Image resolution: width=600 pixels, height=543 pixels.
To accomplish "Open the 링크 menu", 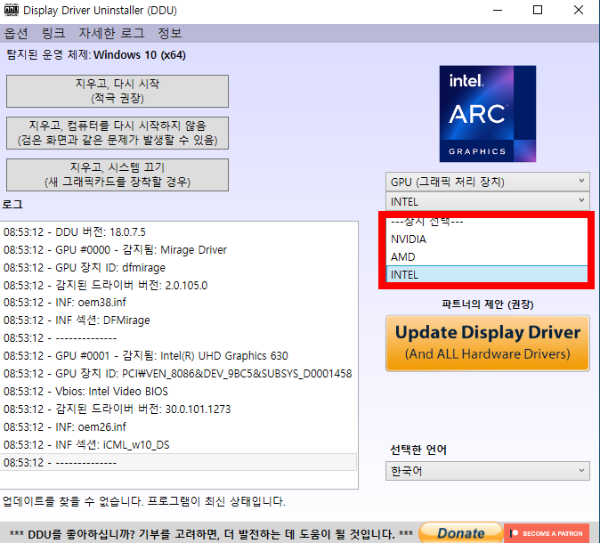I will click(53, 33).
